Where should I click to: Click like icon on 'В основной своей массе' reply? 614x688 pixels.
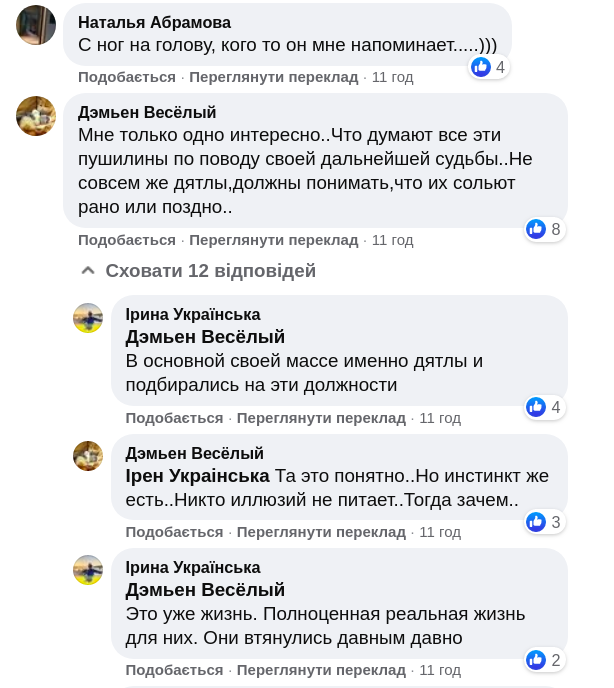click(537, 407)
